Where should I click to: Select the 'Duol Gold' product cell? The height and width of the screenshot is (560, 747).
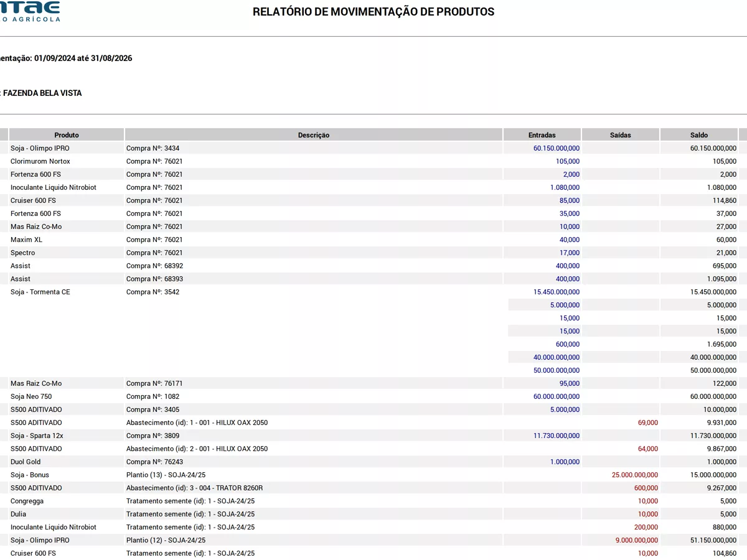pyautogui.click(x=27, y=462)
